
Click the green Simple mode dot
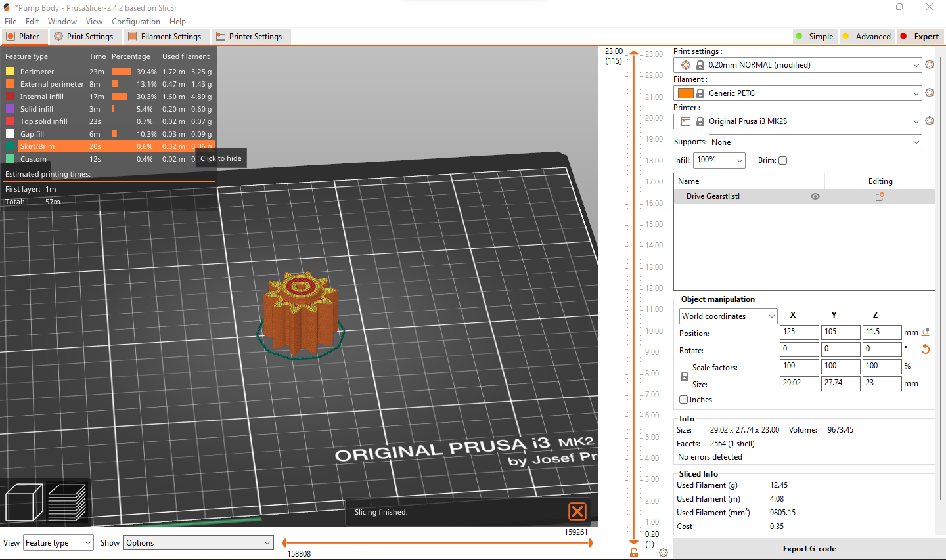point(799,37)
